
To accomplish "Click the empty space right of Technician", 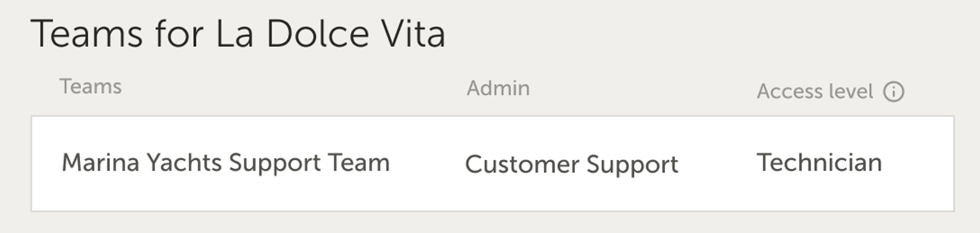I will tap(919, 163).
